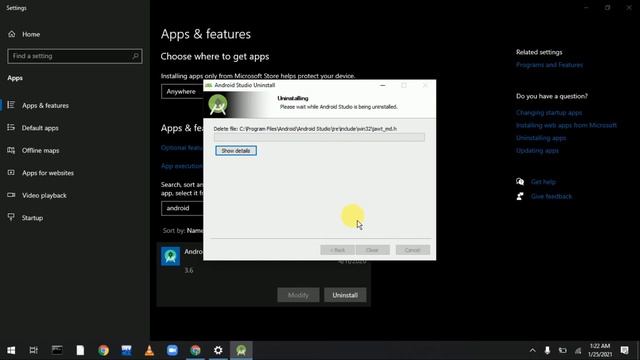Switch to Settings gear taskbar icon
Image resolution: width=640 pixels, height=360 pixels.
(x=218, y=350)
